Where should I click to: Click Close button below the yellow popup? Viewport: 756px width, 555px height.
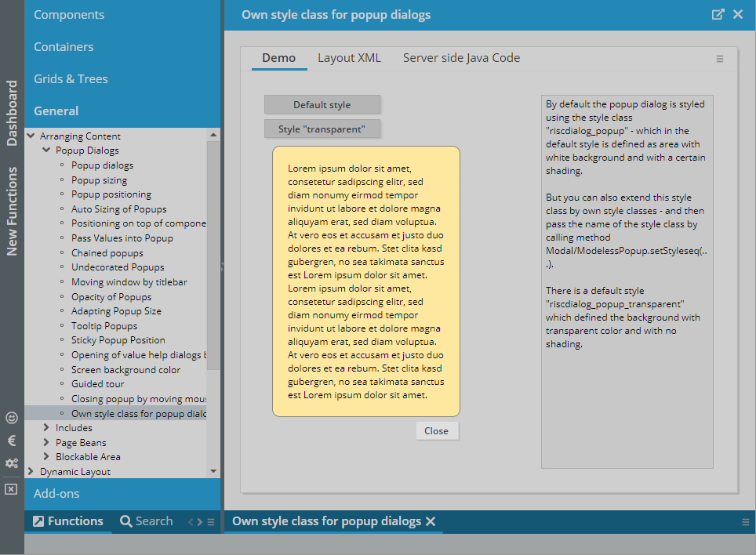(436, 431)
